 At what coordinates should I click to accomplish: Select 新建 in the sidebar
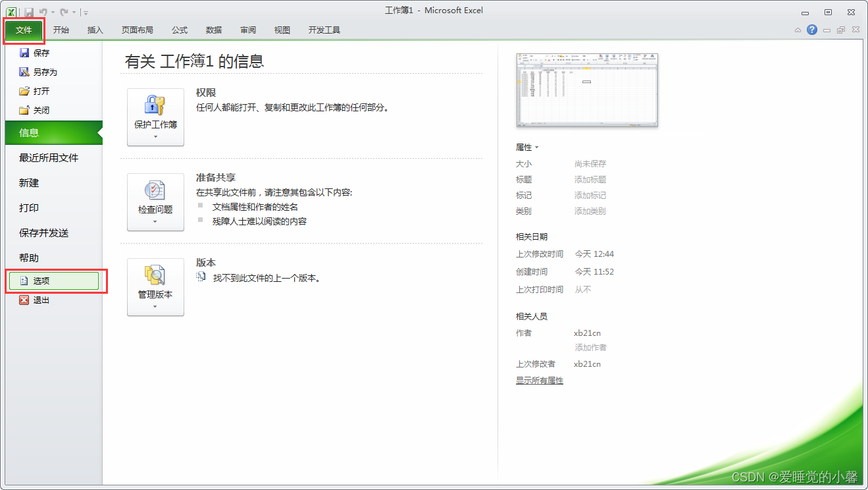pyautogui.click(x=53, y=182)
